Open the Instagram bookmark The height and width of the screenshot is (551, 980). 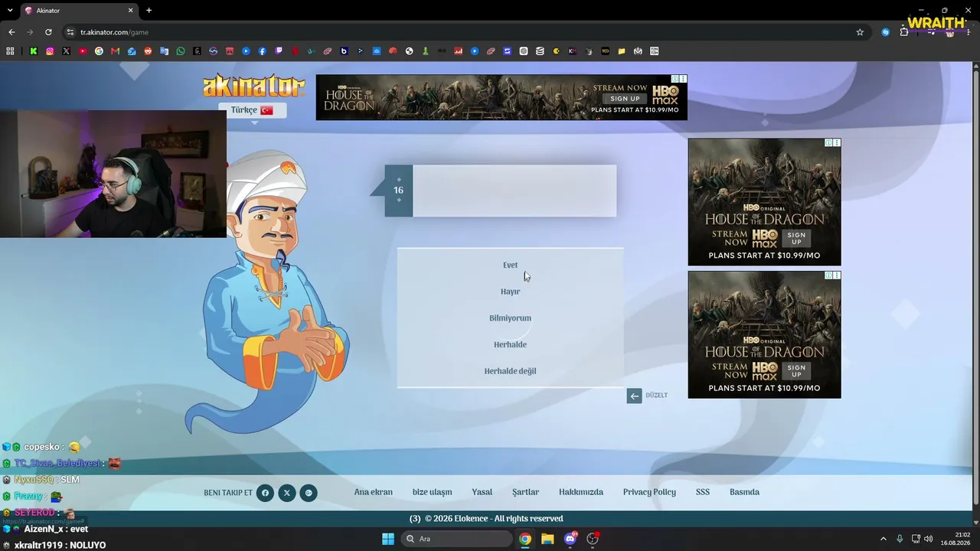coord(50,51)
